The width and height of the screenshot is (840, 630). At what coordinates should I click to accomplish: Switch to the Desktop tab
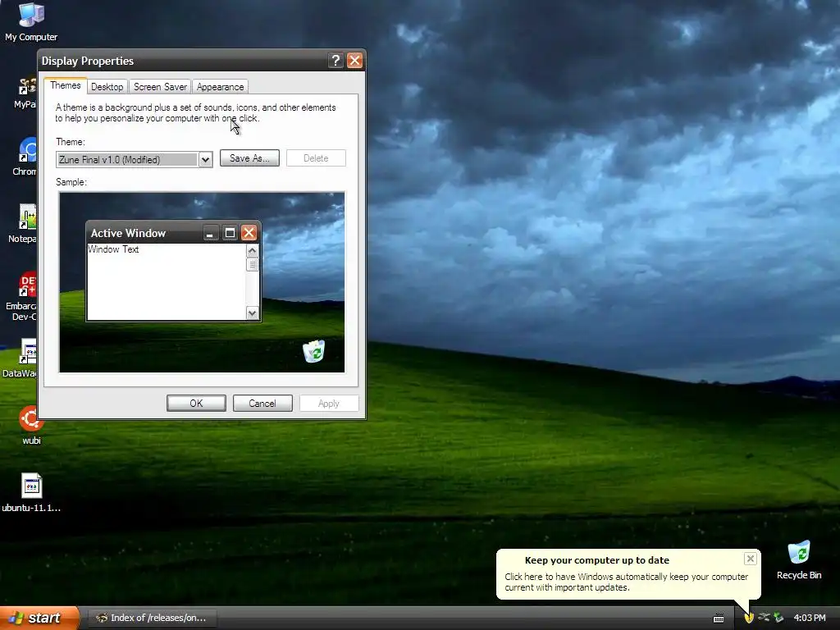pyautogui.click(x=107, y=87)
